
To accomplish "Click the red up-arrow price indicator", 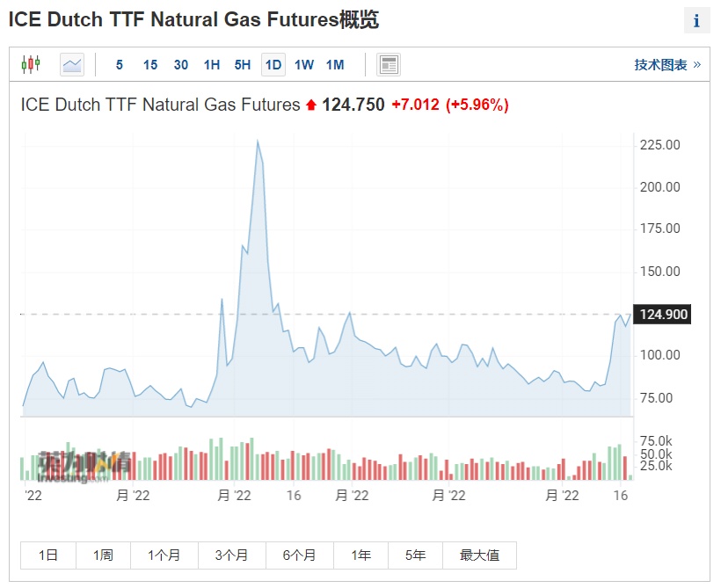I will [x=310, y=105].
